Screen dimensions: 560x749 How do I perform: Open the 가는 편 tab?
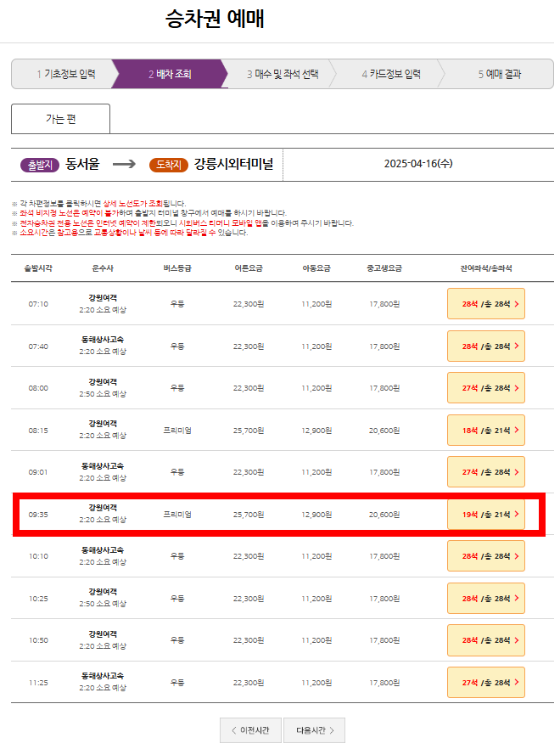tap(60, 119)
